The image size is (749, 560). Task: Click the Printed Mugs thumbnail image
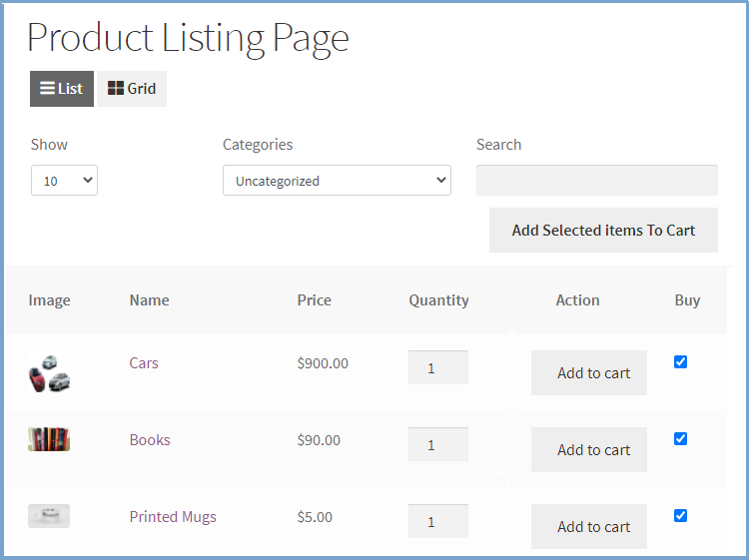[49, 516]
